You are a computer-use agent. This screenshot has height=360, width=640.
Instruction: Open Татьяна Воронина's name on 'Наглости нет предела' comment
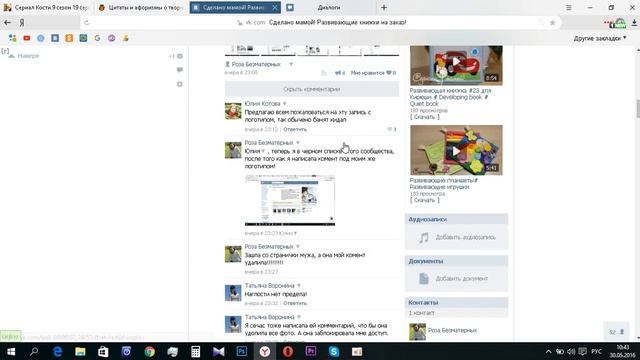[269, 286]
